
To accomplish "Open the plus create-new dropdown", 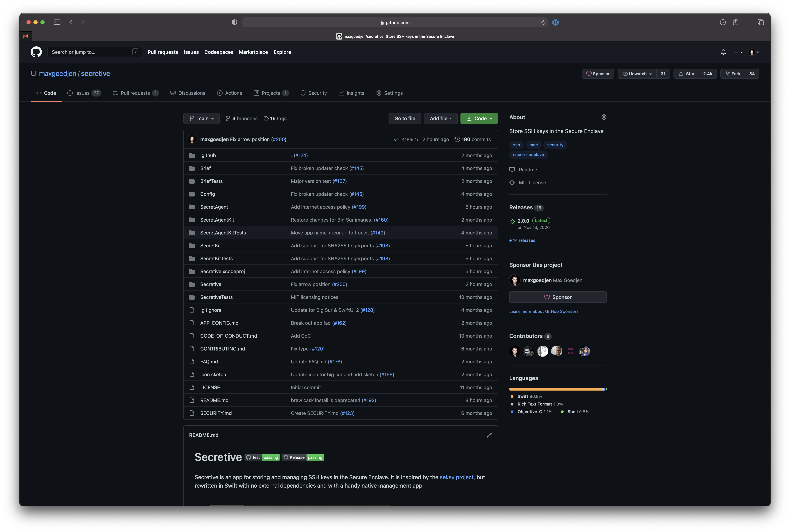I will point(738,52).
